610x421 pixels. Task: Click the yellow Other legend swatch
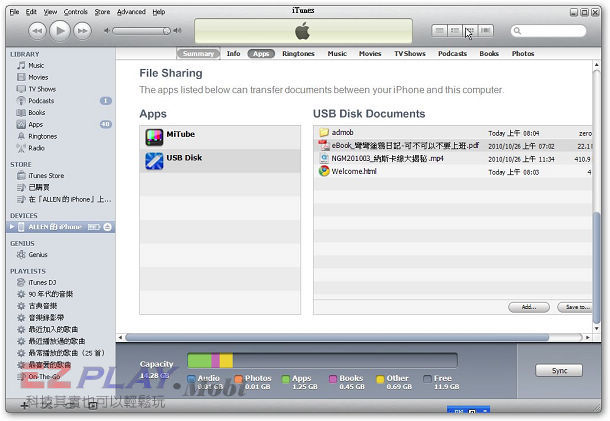coord(380,379)
